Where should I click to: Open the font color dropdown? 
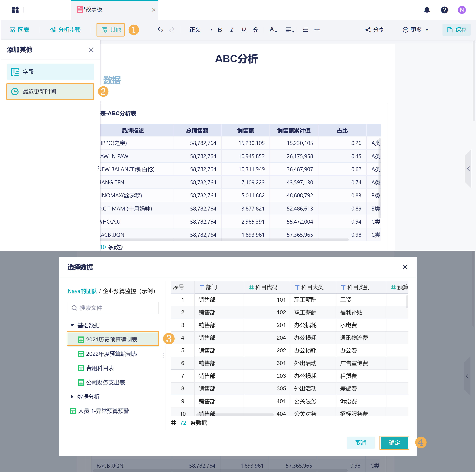coord(273,30)
